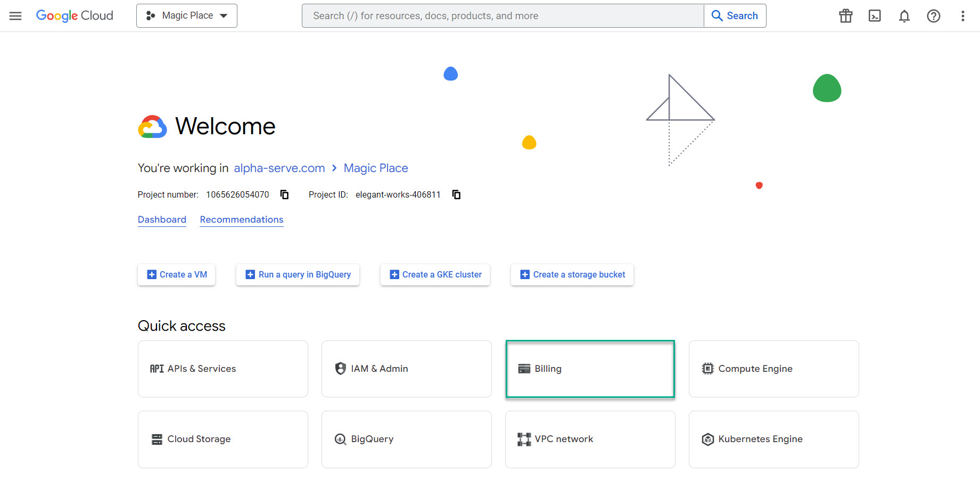This screenshot has width=980, height=489.
Task: Follow the alpha-serve.com organization link
Action: click(279, 168)
